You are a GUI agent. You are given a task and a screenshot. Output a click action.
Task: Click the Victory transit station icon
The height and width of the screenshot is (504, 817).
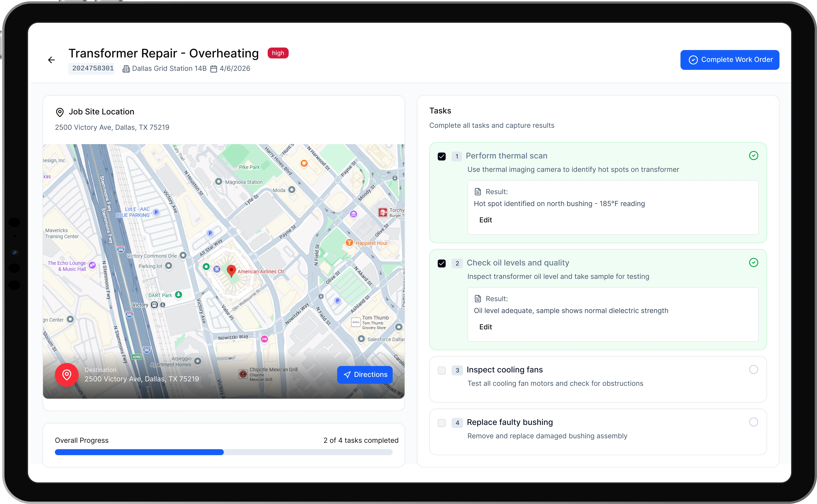tap(154, 305)
